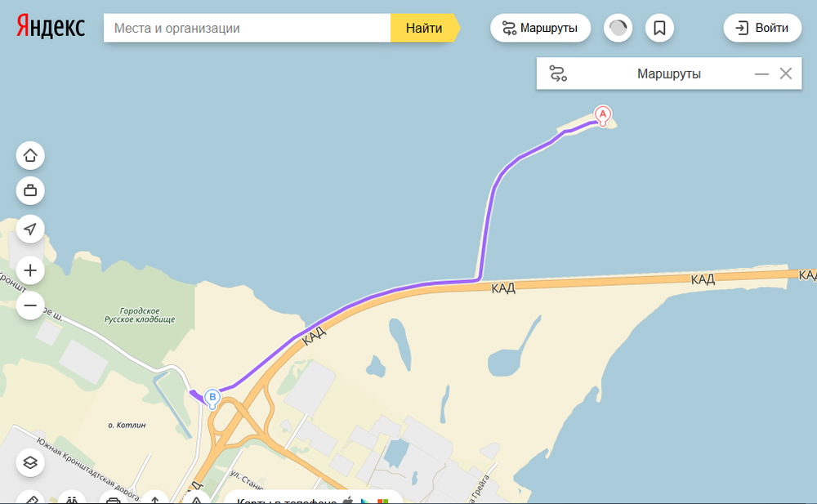
Task: Click the route icon in Маршруты panel
Action: tap(558, 74)
